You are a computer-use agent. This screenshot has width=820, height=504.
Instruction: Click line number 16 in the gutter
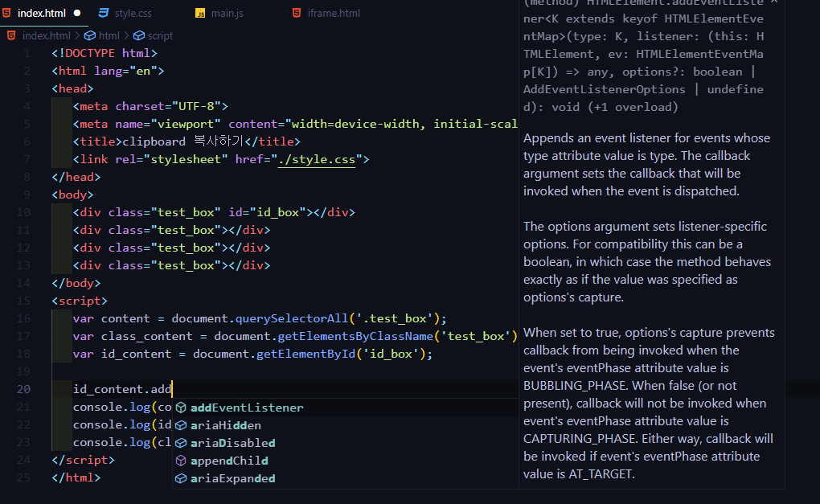tap(23, 318)
